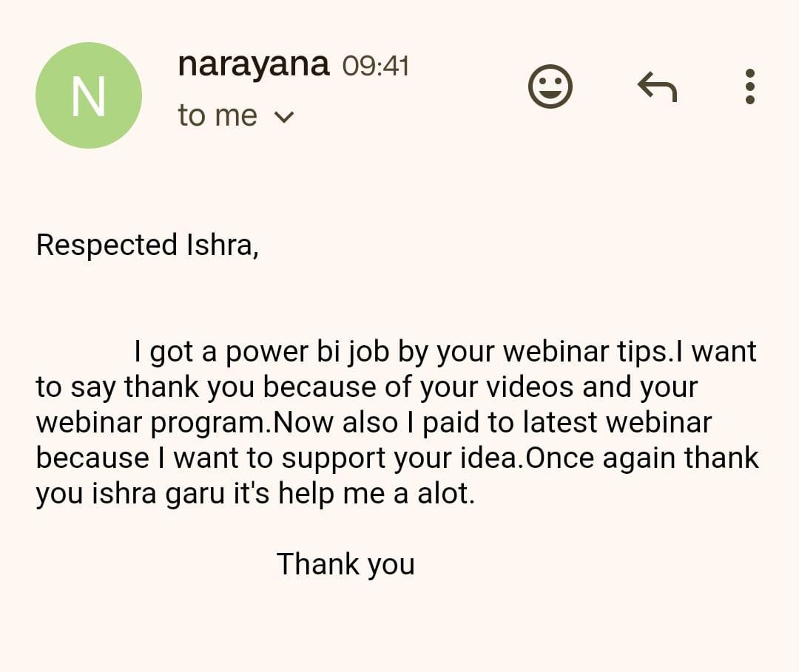Expand recipient details chevron beside "to me"

click(x=284, y=117)
